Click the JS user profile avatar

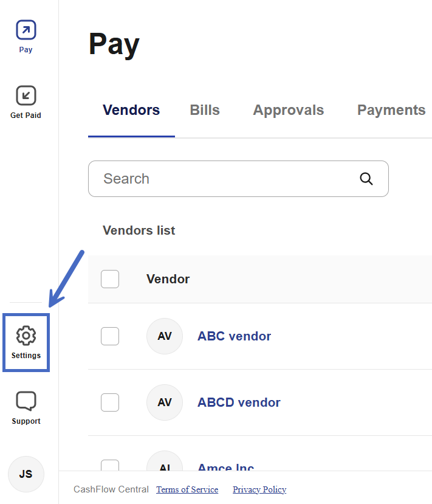point(26,474)
